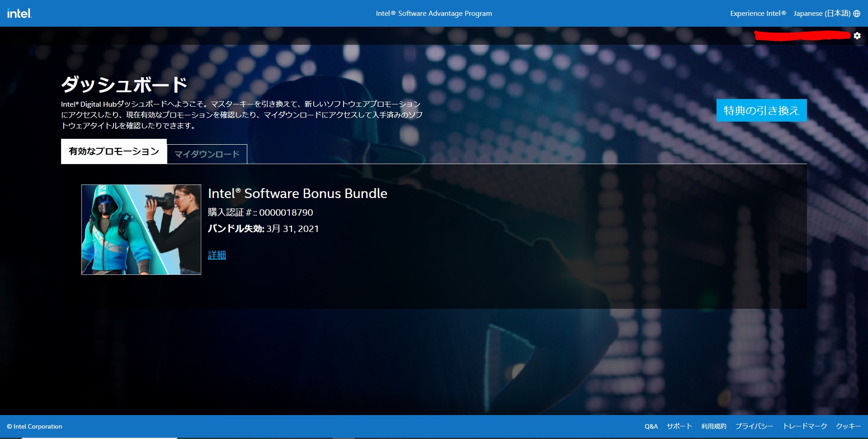Open the トレードマーク footer link
This screenshot has height=439, width=868.
pos(805,426)
